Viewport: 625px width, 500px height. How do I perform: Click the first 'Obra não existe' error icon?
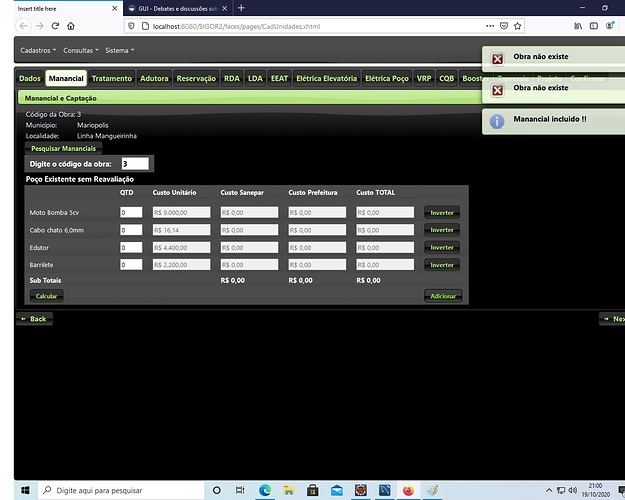point(497,59)
